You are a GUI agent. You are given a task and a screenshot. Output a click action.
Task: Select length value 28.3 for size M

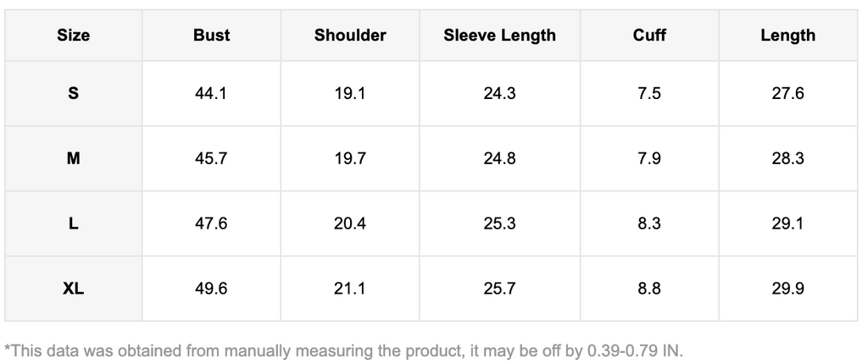[x=787, y=159]
